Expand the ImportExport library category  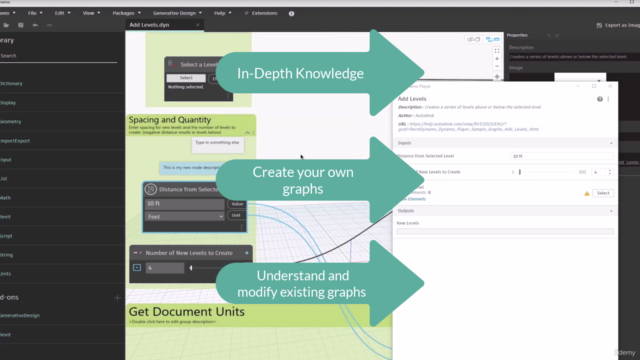click(15, 141)
